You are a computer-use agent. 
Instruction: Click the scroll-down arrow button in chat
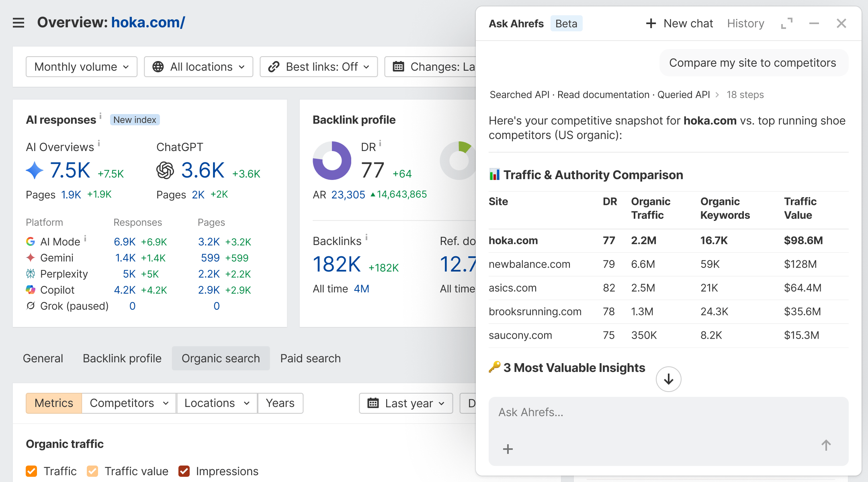pos(669,379)
